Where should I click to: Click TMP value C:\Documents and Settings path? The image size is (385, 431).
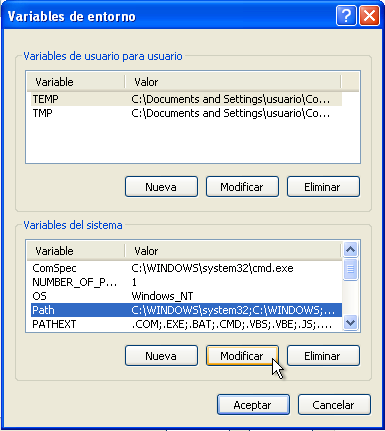230,113
